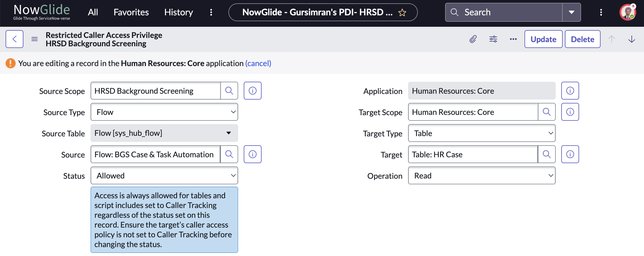Open the Source Type dropdown
Viewport: 644px width, 256px height.
coord(164,112)
